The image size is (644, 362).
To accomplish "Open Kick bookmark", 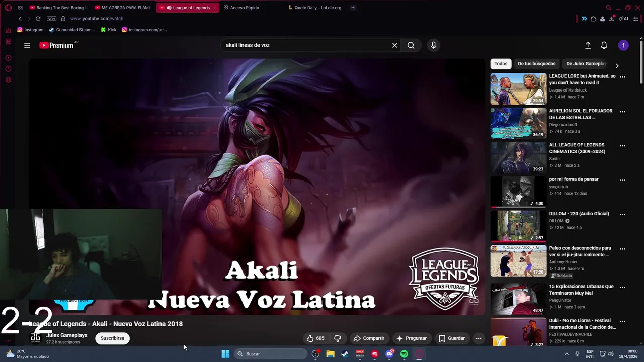I will [109, 30].
